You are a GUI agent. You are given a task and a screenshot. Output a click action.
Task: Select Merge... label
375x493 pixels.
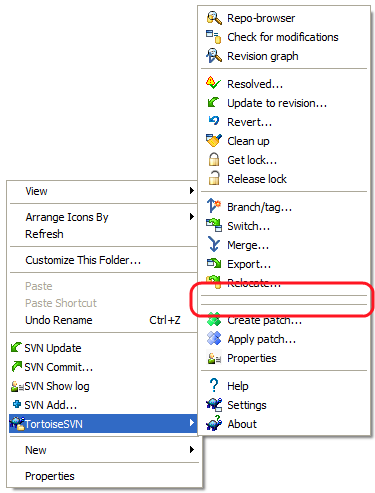coord(248,246)
